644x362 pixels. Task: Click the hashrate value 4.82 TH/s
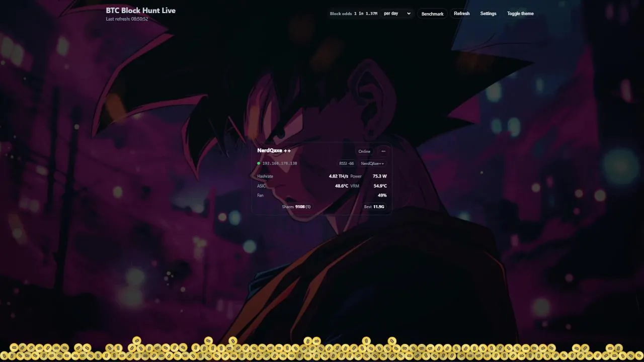[339, 176]
